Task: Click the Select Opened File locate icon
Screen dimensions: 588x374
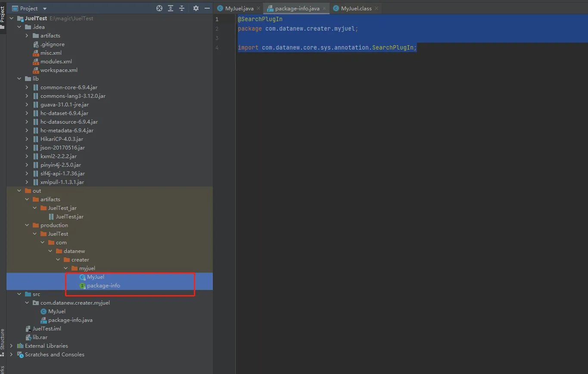Action: pyautogui.click(x=159, y=8)
